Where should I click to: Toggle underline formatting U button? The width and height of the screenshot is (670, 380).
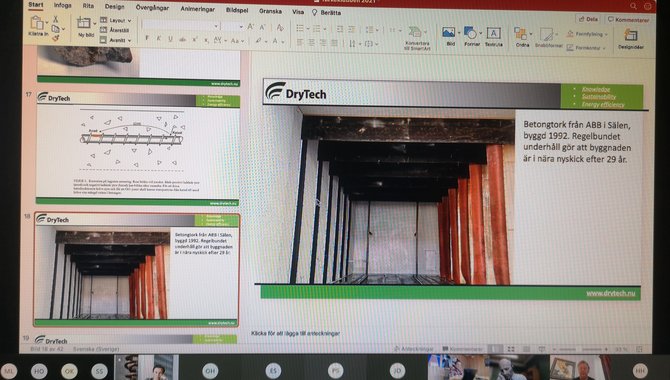[x=170, y=39]
